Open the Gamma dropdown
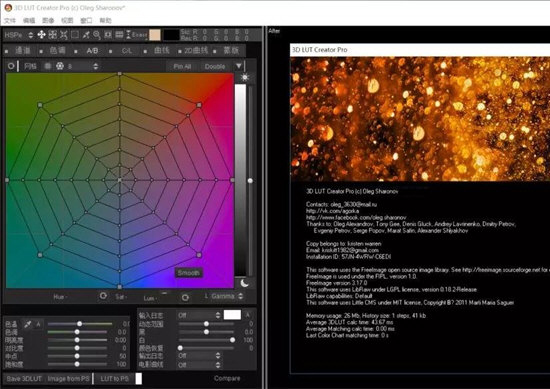The height and width of the screenshot is (389, 550). [227, 296]
